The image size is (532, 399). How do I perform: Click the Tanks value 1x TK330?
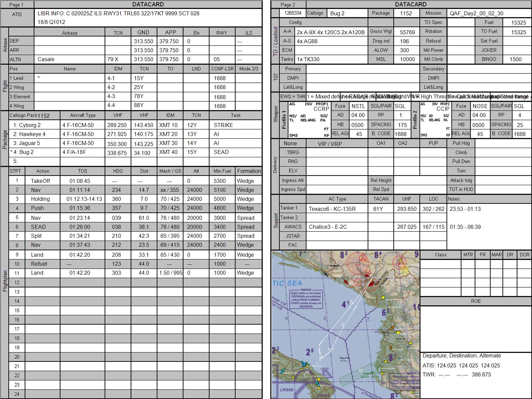[x=308, y=59]
